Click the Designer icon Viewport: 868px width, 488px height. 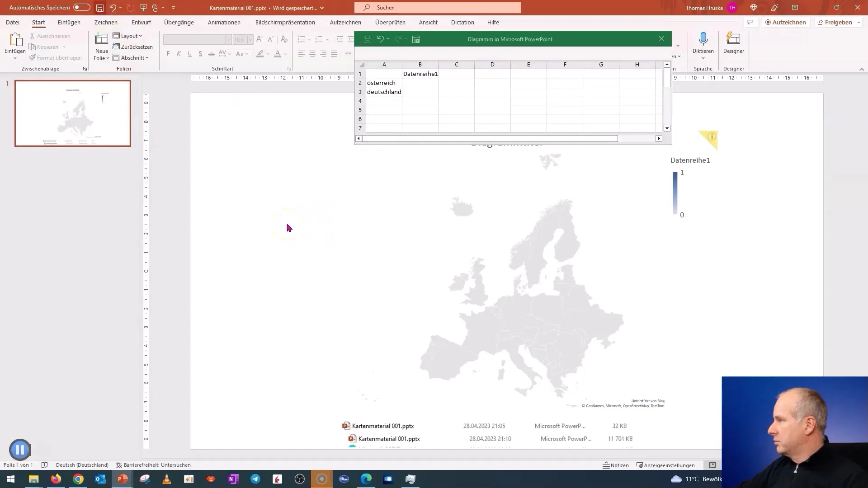(733, 39)
